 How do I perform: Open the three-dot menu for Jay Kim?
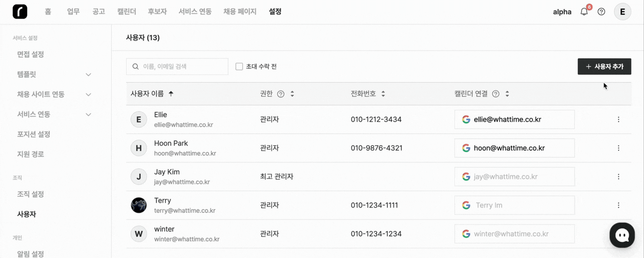619,177
